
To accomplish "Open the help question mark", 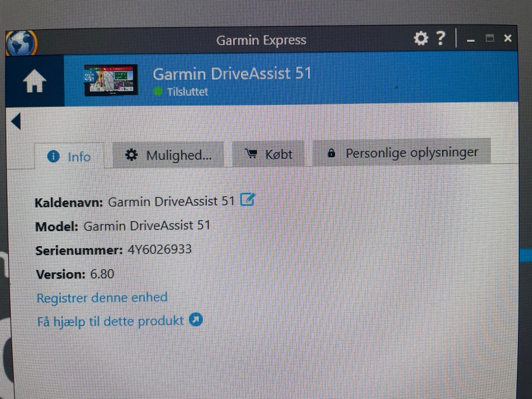I will pyautogui.click(x=441, y=38).
